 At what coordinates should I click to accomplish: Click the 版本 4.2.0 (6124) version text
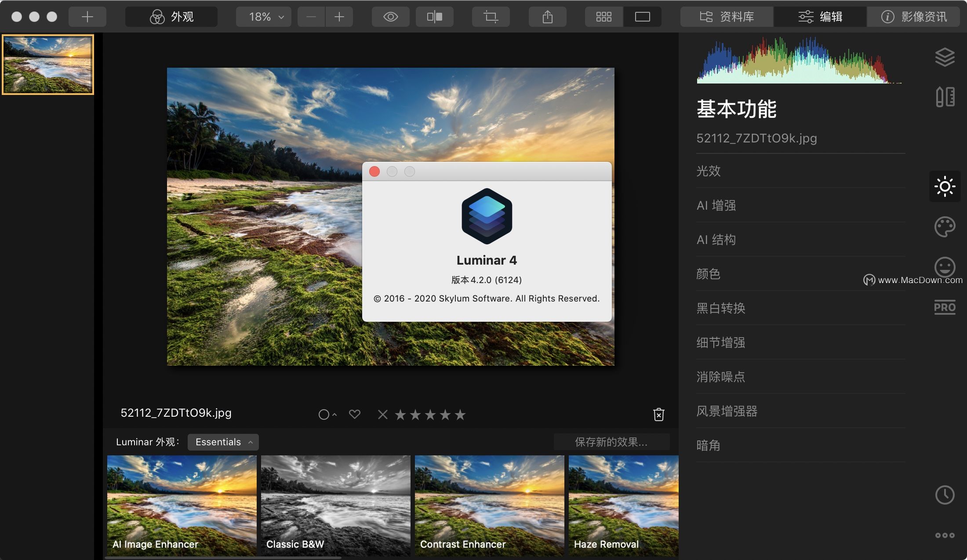487,280
